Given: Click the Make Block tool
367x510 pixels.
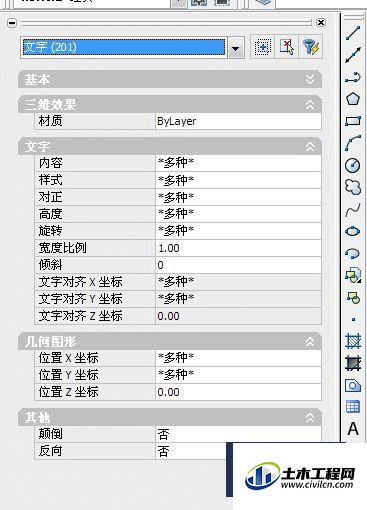Looking at the screenshot, I should (353, 297).
